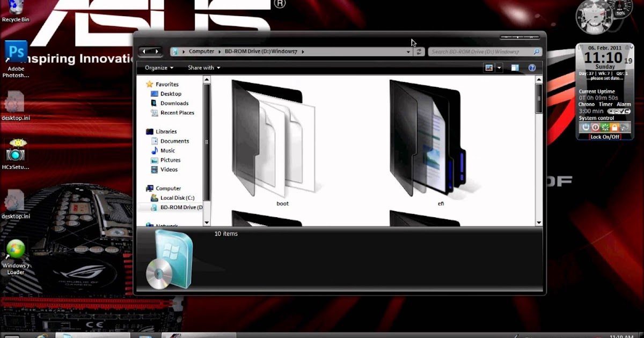Click Timer in clock gadget
This screenshot has height=338, width=644.
605,105
